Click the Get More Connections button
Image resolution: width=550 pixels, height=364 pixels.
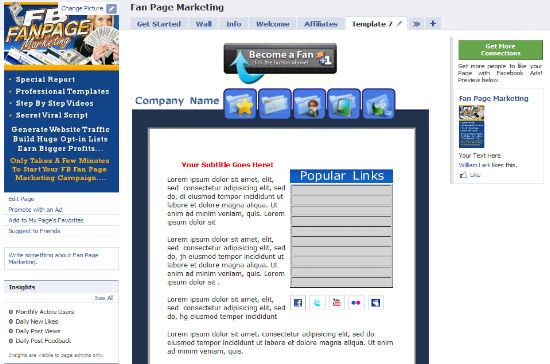click(500, 50)
